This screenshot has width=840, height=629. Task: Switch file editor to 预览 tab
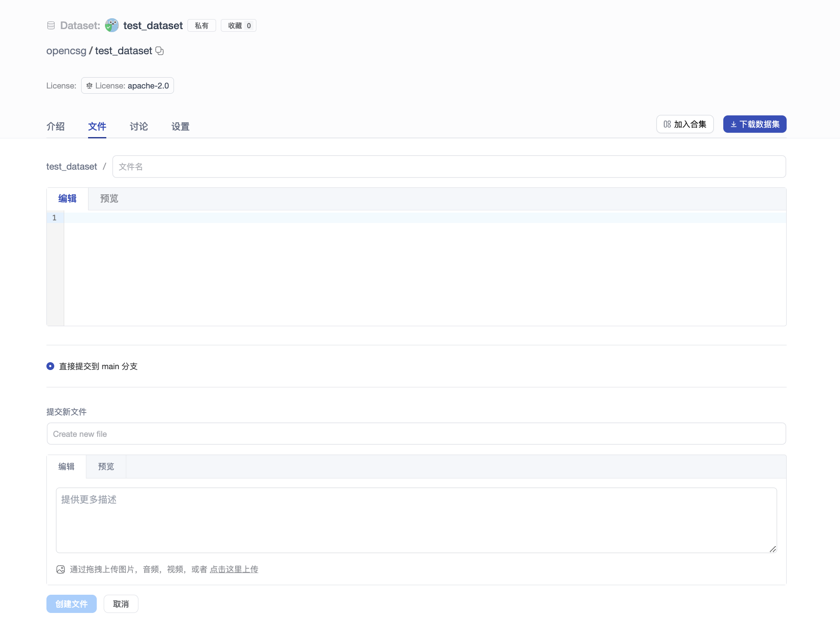(x=109, y=199)
